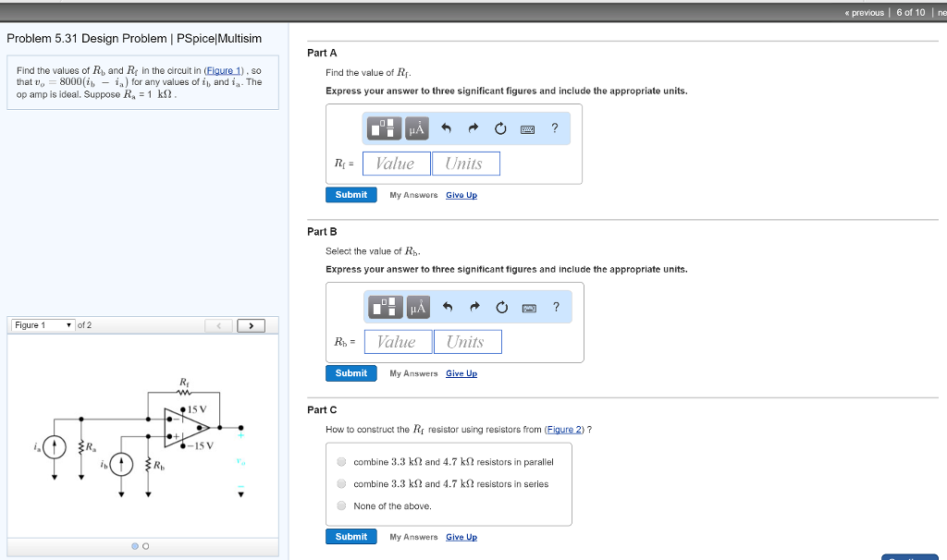Viewport: 947px width, 560px height.
Task: Select combine resistors in series option
Action: pyautogui.click(x=341, y=481)
